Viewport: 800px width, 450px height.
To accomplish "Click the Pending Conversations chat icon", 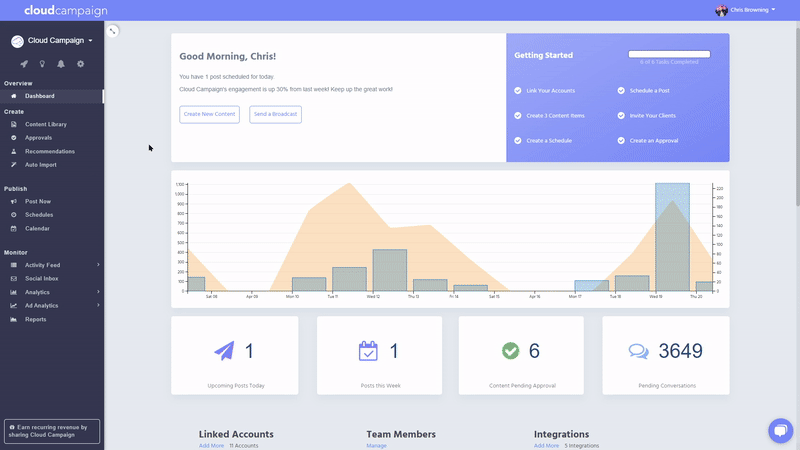I will coord(638,351).
